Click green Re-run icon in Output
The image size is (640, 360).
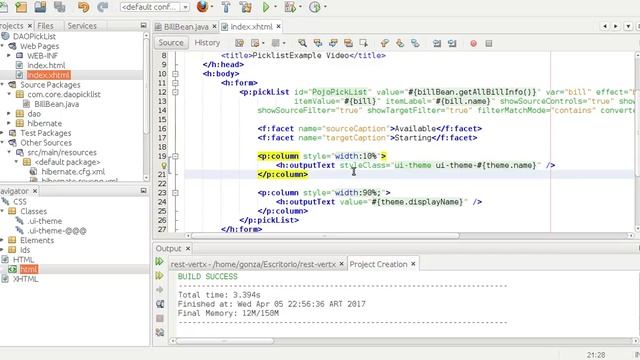(x=160, y=262)
